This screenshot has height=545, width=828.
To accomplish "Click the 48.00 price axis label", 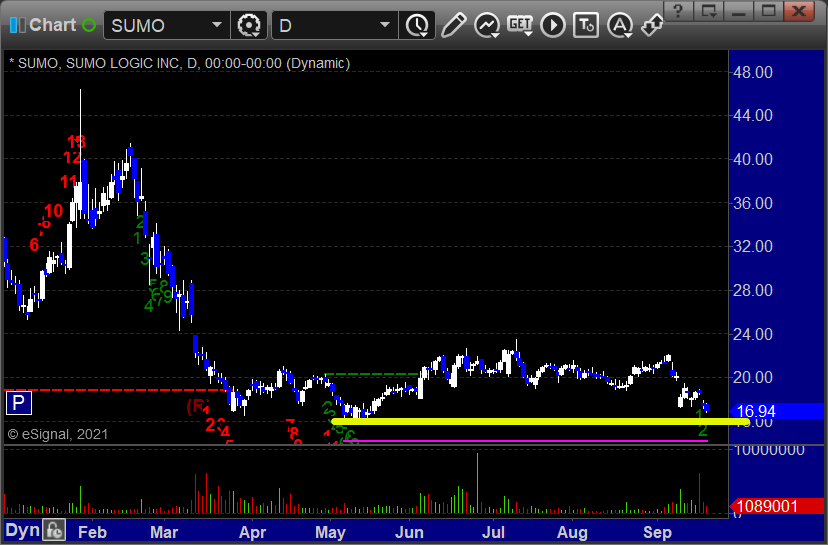I will tap(753, 72).
